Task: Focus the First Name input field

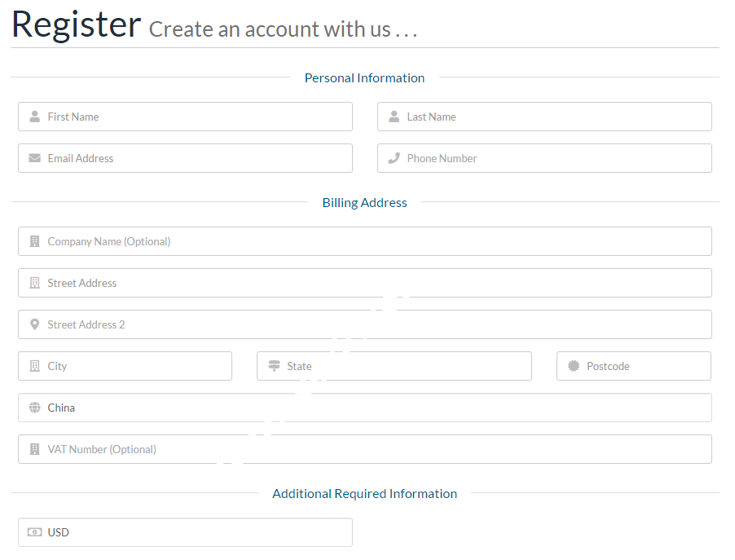Action: click(196, 117)
